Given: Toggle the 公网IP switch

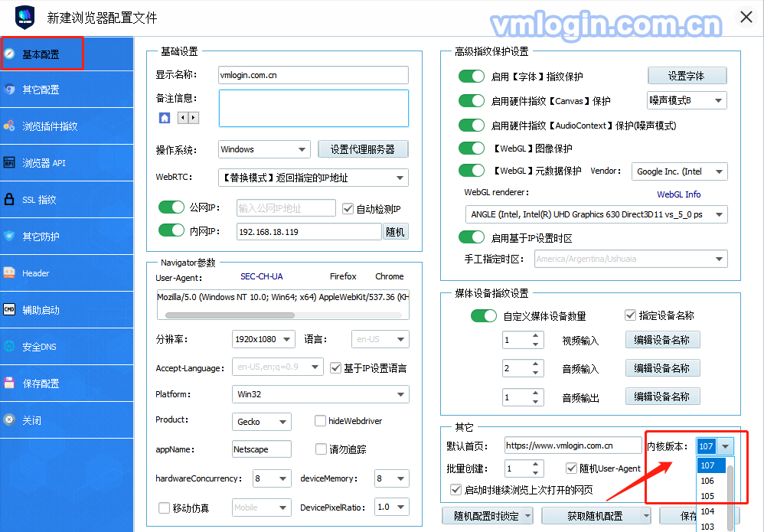Looking at the screenshot, I should click(171, 207).
